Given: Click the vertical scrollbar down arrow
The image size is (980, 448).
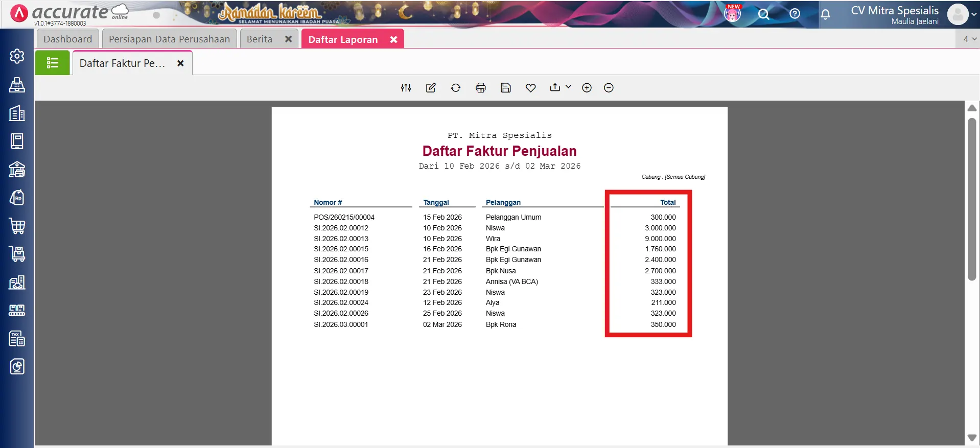Looking at the screenshot, I should pos(972,438).
